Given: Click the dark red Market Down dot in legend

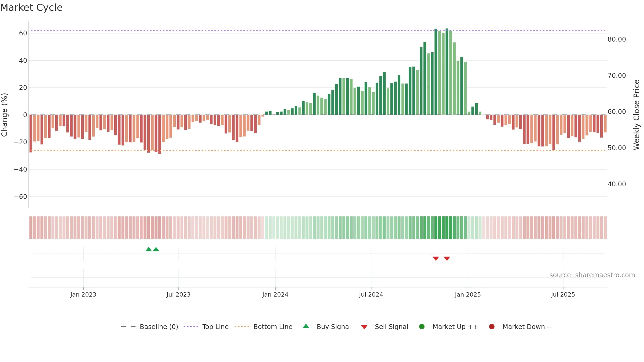Looking at the screenshot, I should click(x=492, y=327).
